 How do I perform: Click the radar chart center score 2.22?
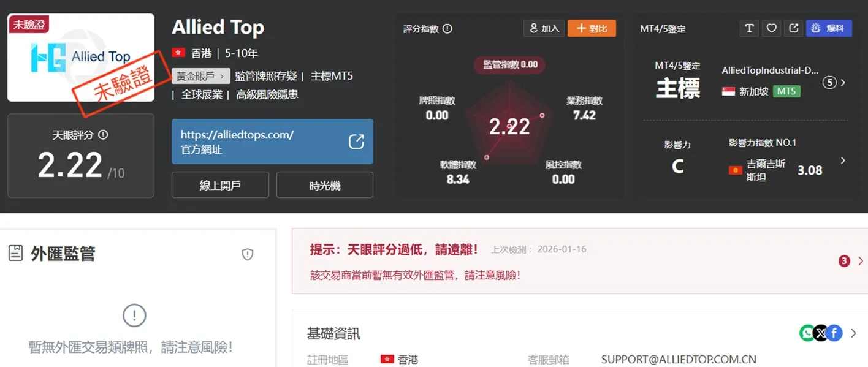(x=509, y=127)
